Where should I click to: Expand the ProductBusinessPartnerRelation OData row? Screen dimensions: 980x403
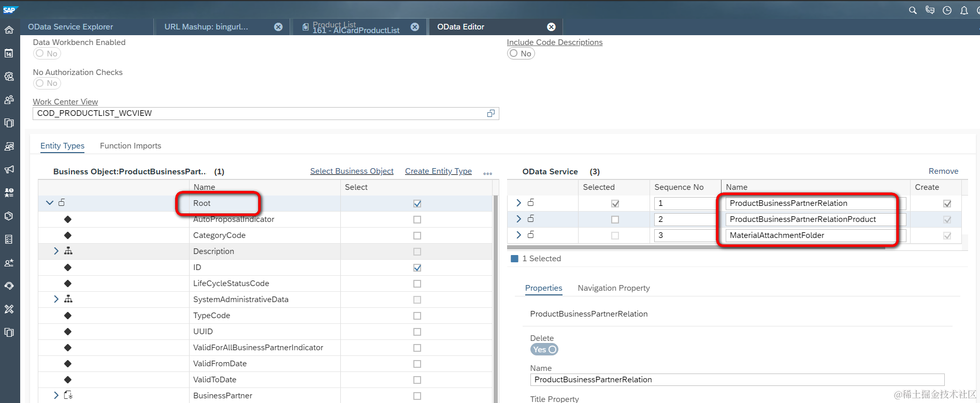(518, 203)
